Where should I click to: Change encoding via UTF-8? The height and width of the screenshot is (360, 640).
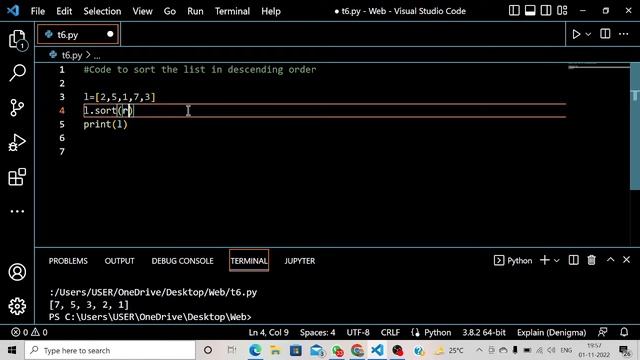pos(358,332)
